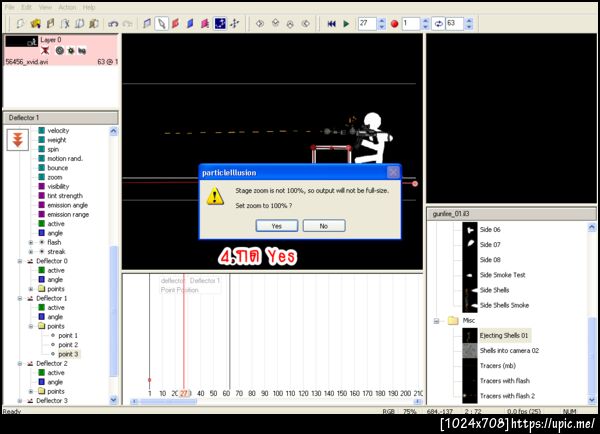Click the second key-frame arrow icon
Image resolution: width=600 pixels, height=434 pixels.
point(275,24)
